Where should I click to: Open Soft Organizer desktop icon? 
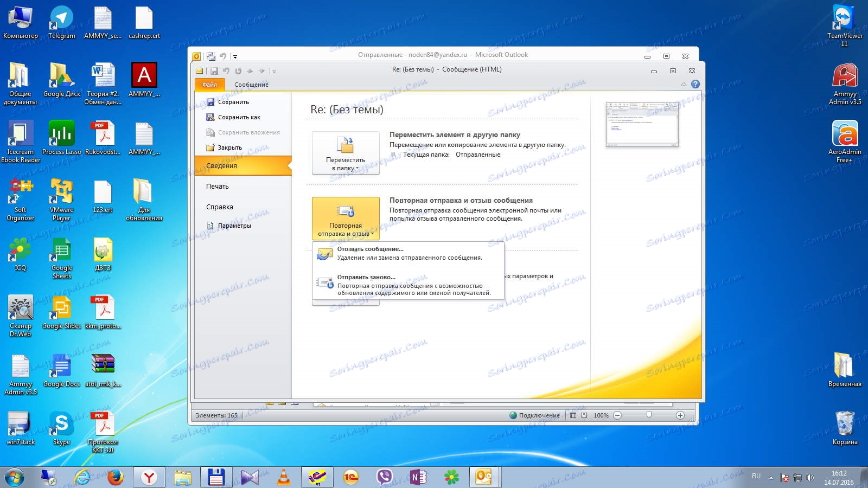(x=20, y=200)
